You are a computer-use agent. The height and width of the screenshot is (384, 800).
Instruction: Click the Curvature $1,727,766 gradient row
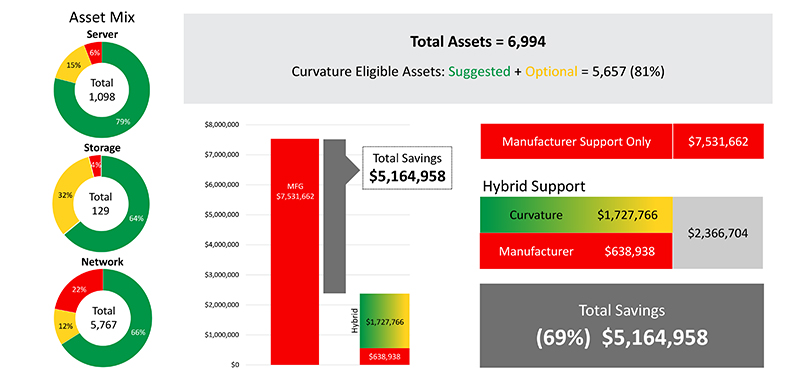coord(576,215)
